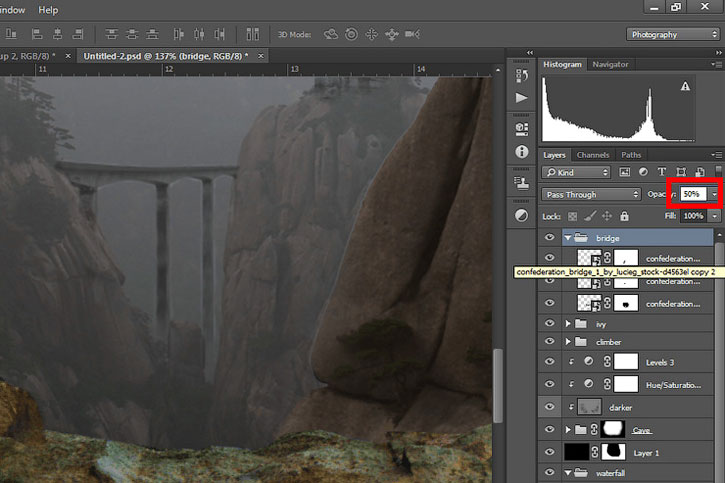This screenshot has width=725, height=483.
Task: Hide the darker layer
Action: pos(549,407)
